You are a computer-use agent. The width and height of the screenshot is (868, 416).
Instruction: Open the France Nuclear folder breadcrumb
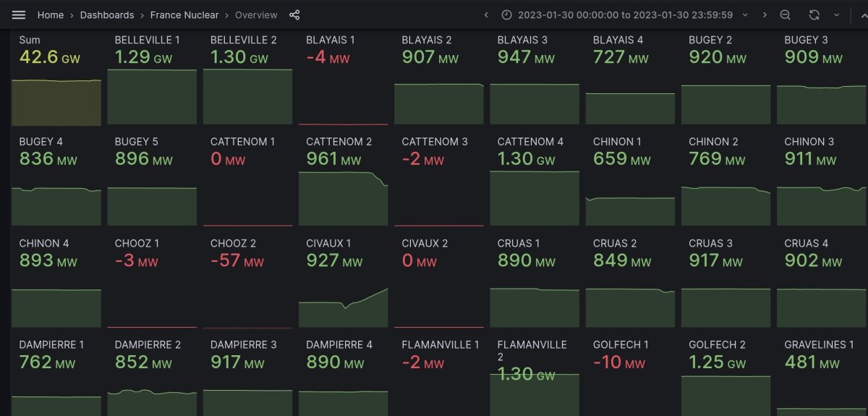[186, 14]
